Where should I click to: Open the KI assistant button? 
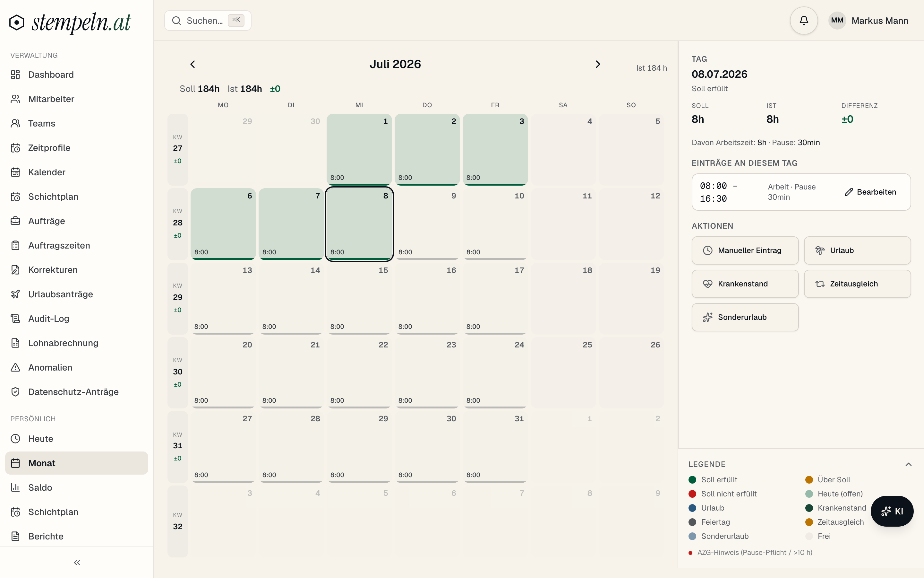pos(892,511)
